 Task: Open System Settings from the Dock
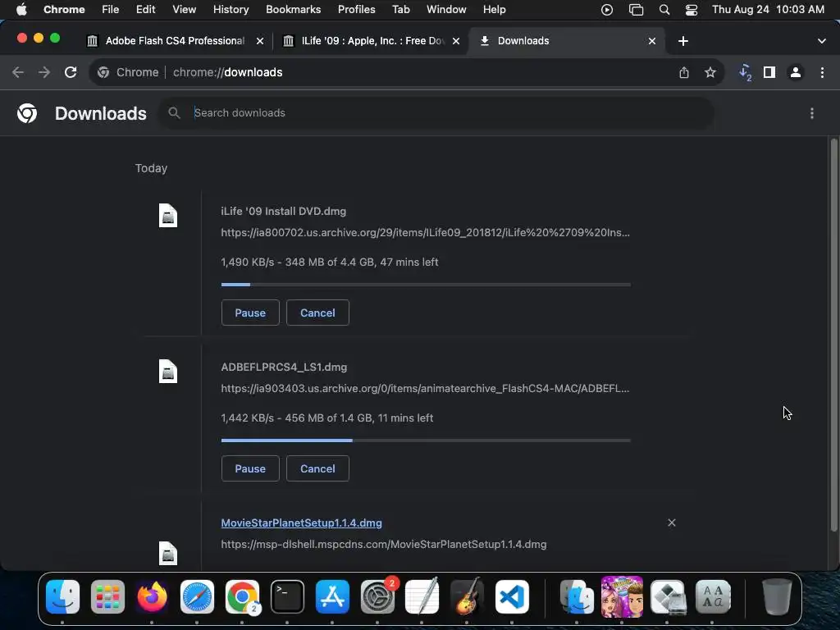pyautogui.click(x=377, y=597)
